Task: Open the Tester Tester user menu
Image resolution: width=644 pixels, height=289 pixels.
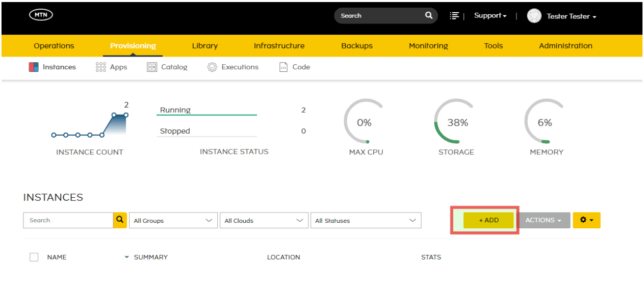Action: click(x=571, y=16)
